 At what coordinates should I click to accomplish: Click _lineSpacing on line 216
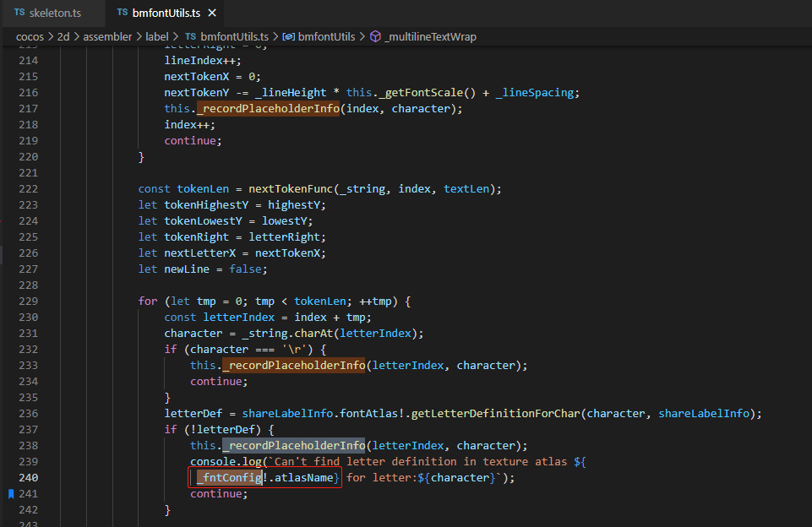coord(534,93)
